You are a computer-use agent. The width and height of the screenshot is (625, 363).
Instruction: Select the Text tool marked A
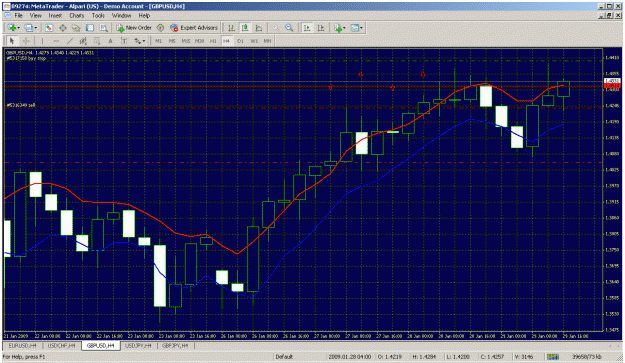pos(110,41)
